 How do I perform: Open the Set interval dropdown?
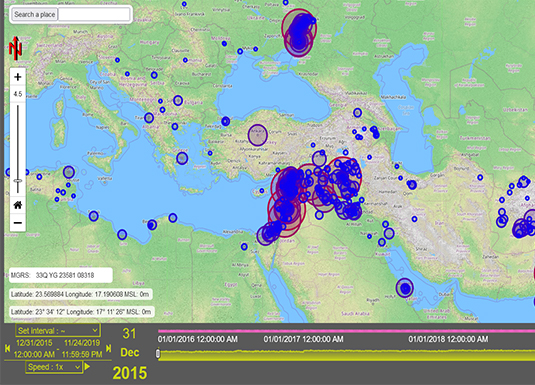58,330
